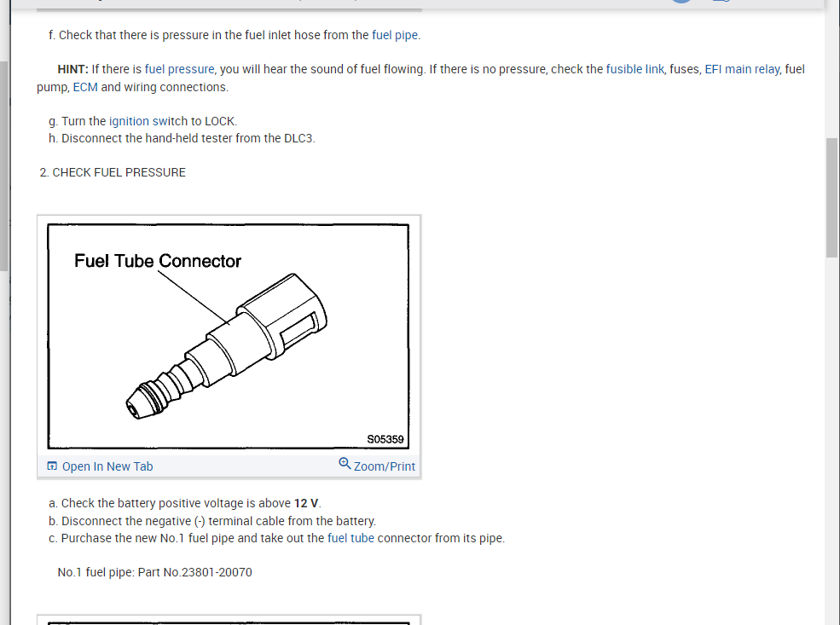This screenshot has height=625, width=840.
Task: Follow the 'fuel tube' link in step c
Action: click(350, 538)
